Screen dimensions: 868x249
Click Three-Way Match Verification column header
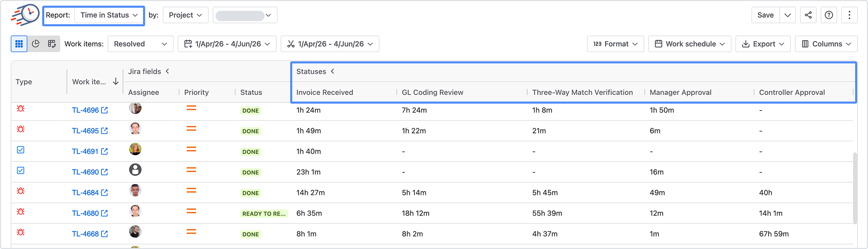click(x=582, y=92)
